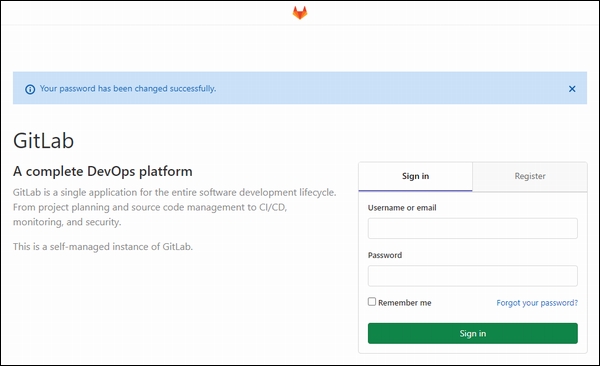The image size is (600, 366).
Task: Click 'A complete DevOps platform' heading
Action: coord(103,171)
